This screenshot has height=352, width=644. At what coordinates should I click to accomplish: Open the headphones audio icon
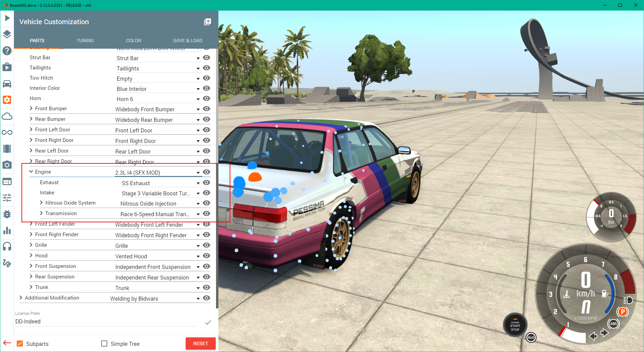click(7, 246)
